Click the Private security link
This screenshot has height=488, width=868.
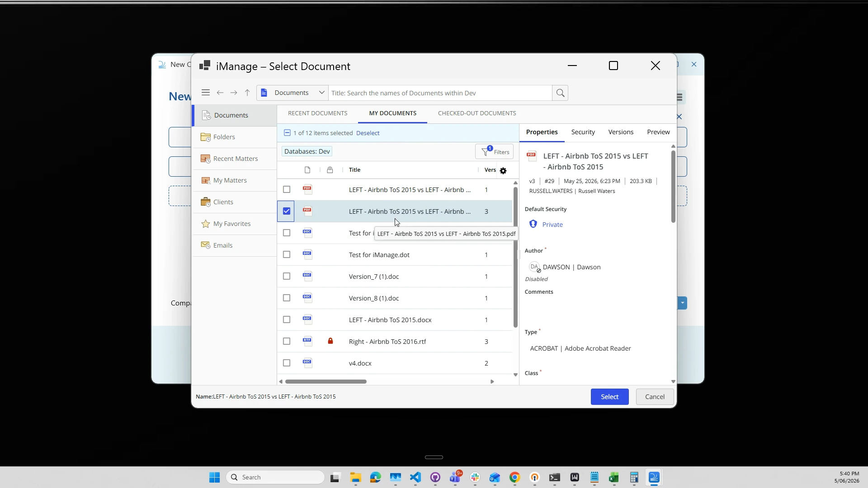(x=552, y=225)
